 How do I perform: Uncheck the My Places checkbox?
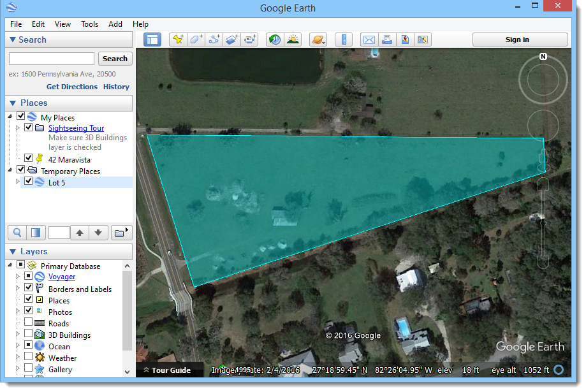pyautogui.click(x=20, y=116)
